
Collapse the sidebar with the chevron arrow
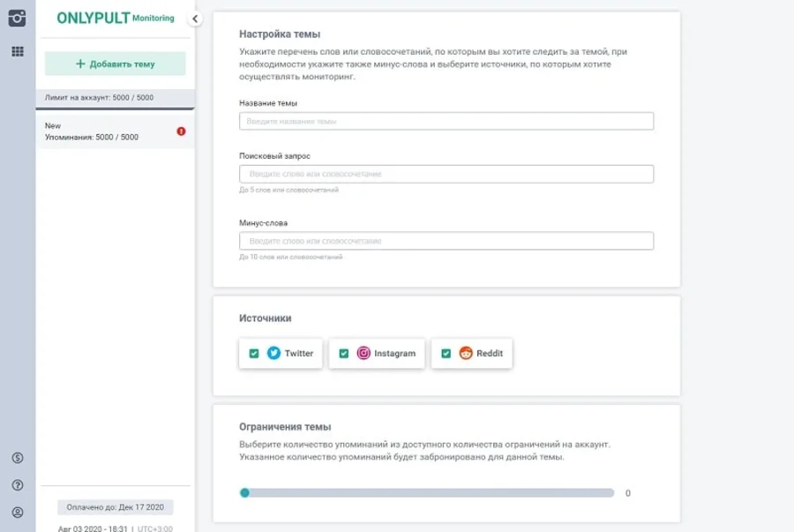[x=195, y=19]
